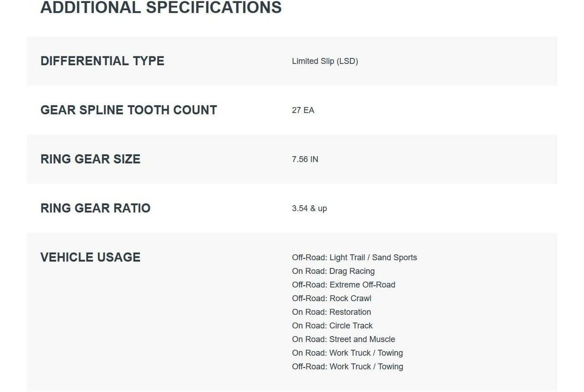Click the 27 EA spline value
This screenshot has width=584, height=392.
(303, 110)
